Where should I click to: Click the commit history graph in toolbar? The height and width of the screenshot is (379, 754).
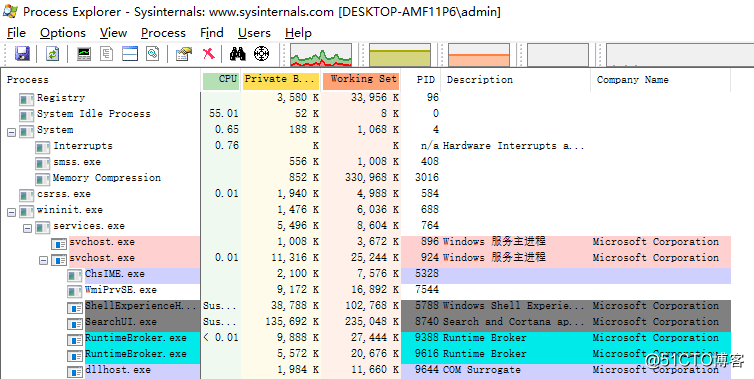tap(400, 55)
